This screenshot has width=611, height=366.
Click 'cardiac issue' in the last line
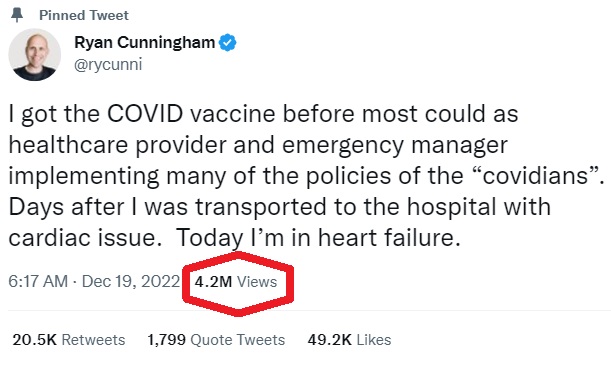pyautogui.click(x=85, y=237)
